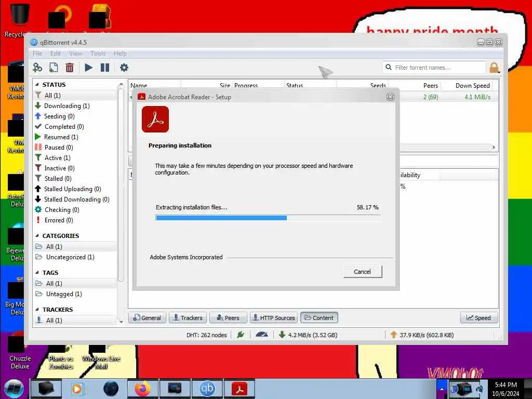Click the lock UI padlock icon
This screenshot has height=399, width=532.
[494, 68]
